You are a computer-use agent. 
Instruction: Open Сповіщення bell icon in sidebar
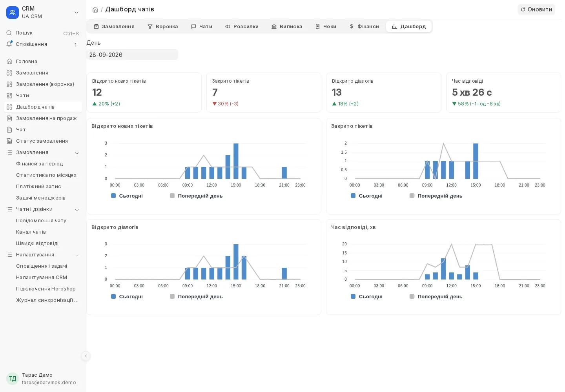tap(9, 44)
